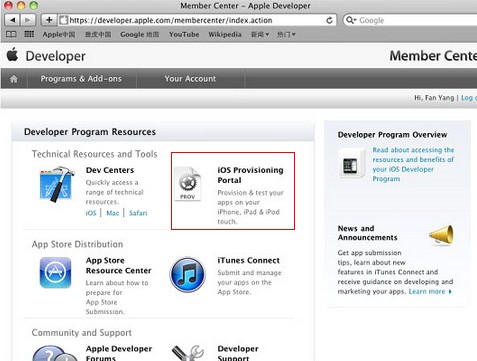The image size is (477, 361).
Task: Click the Xcode Dev Centers icon
Action: click(57, 184)
